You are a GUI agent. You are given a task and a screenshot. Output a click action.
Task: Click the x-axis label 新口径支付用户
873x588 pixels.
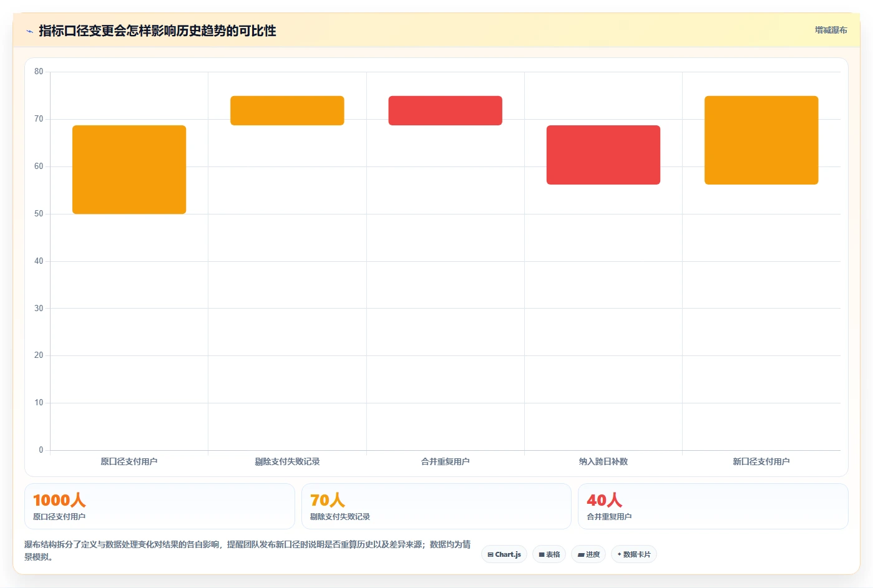point(761,461)
